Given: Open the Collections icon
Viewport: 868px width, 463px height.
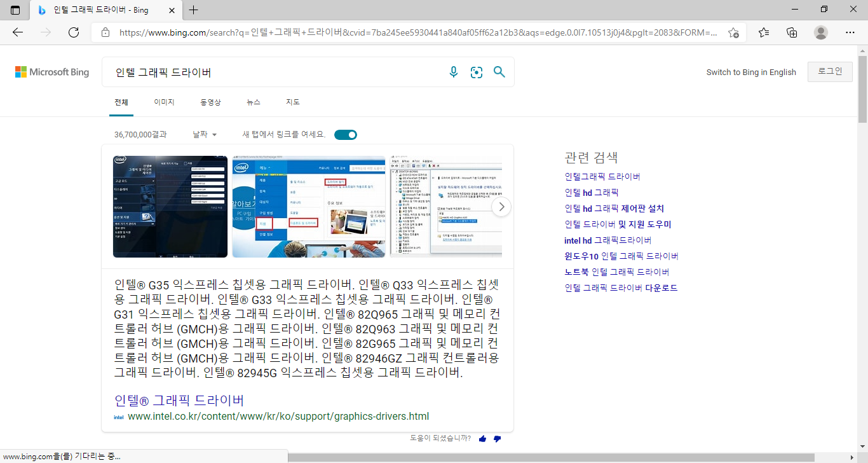Looking at the screenshot, I should (x=792, y=32).
